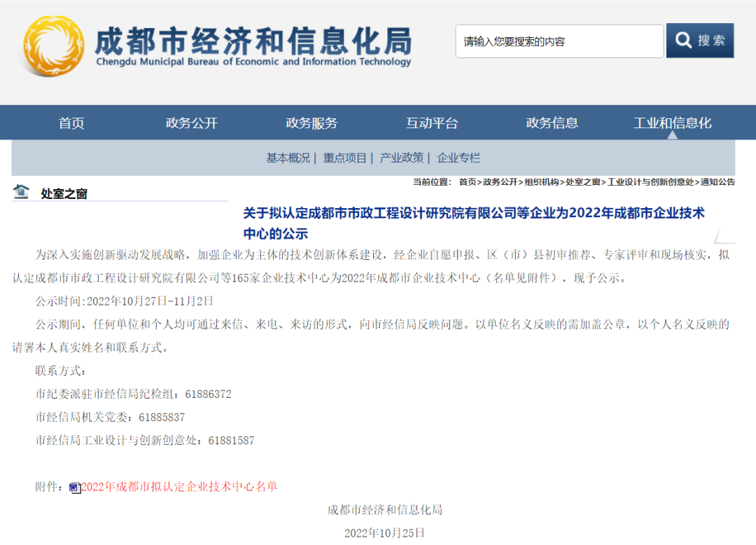Viewport: 756px width, 545px height.
Task: Select the 企业专栏 submenu link
Action: (x=458, y=158)
